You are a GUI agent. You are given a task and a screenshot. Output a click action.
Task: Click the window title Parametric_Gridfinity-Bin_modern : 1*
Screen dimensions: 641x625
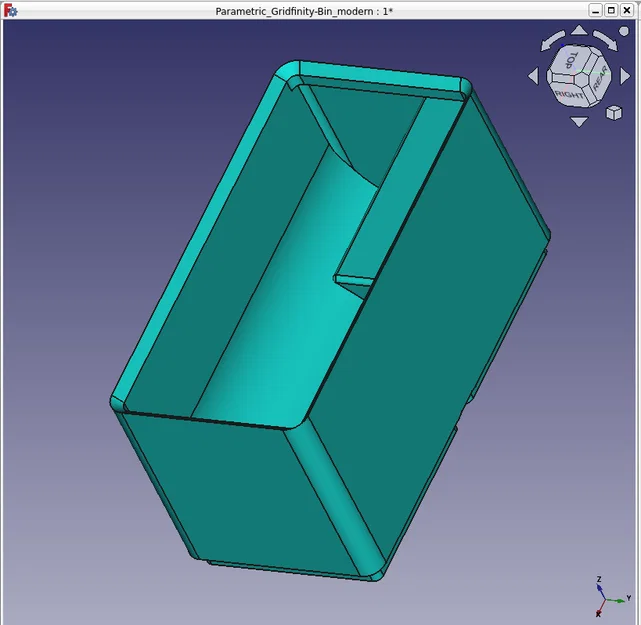(x=304, y=11)
